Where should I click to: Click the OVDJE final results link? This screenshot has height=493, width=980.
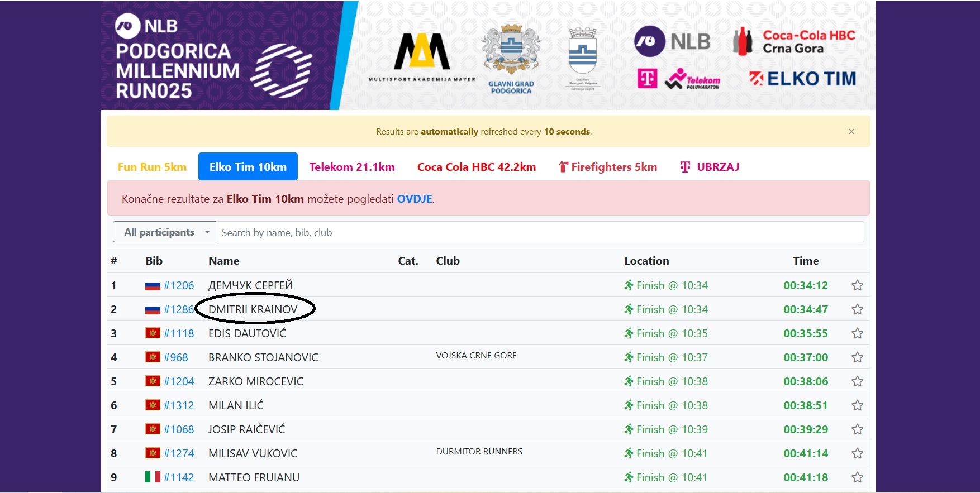click(414, 199)
